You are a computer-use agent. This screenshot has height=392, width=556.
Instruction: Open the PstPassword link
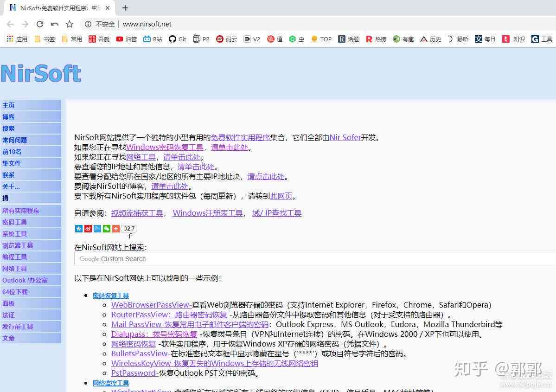coord(135,373)
